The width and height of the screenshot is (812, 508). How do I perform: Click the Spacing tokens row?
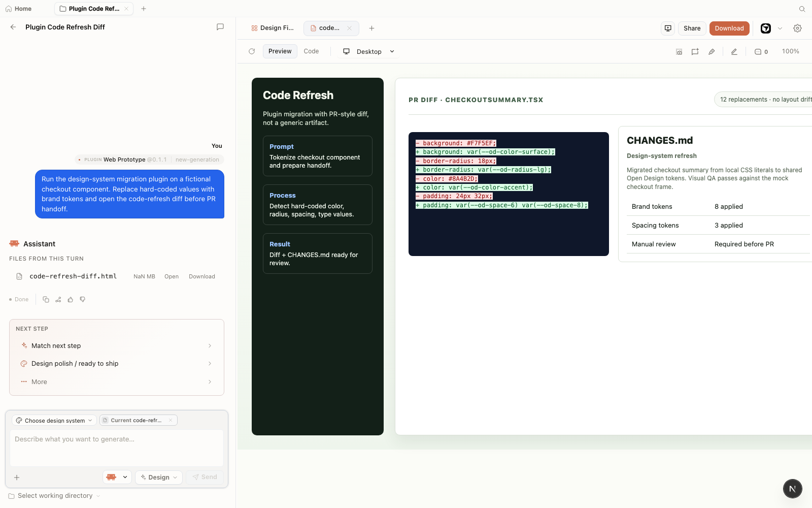coord(718,226)
